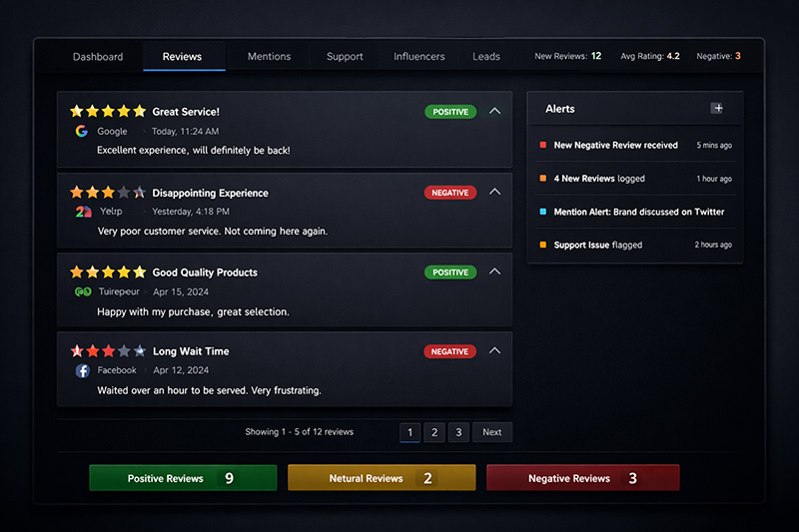Click the Yelp logo on Disappointing Experience review
Viewport: 799px width, 532px height.
[x=83, y=212]
